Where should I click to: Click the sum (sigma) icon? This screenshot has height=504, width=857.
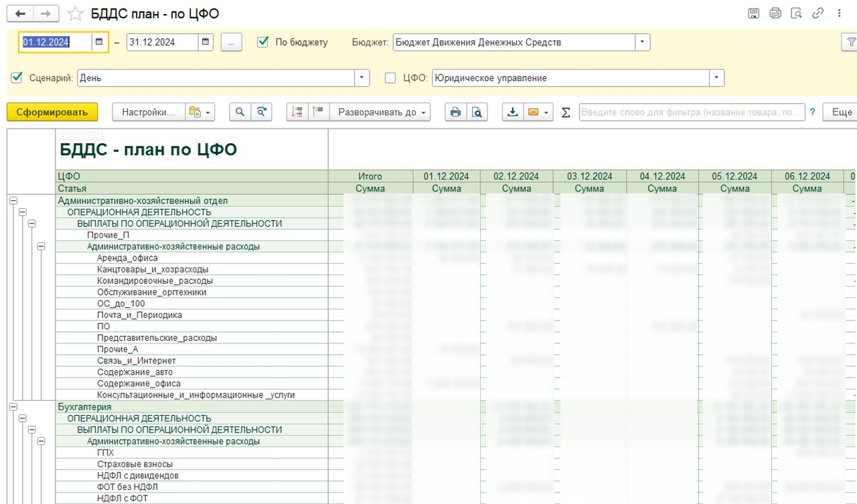click(x=566, y=112)
